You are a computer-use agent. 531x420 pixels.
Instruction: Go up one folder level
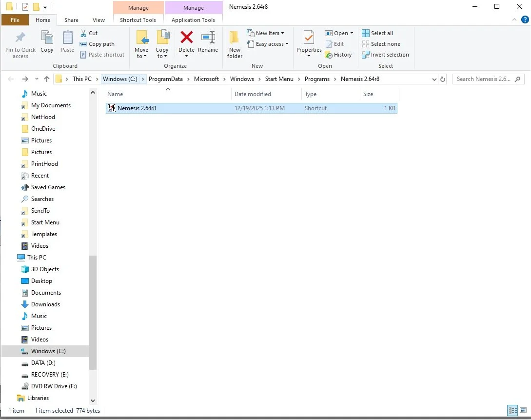coord(47,79)
